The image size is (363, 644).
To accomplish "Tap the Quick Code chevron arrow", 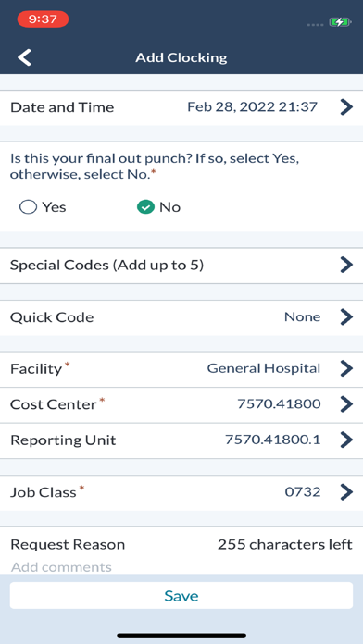I will click(x=346, y=317).
